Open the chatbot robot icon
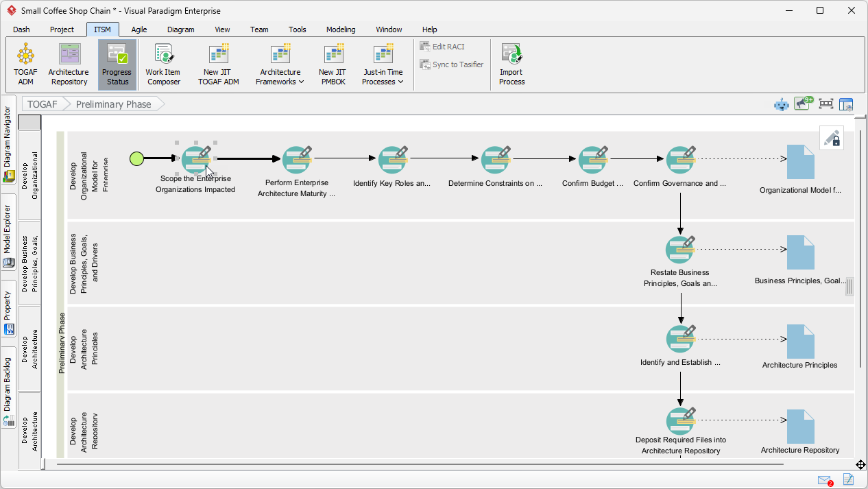 coord(781,104)
